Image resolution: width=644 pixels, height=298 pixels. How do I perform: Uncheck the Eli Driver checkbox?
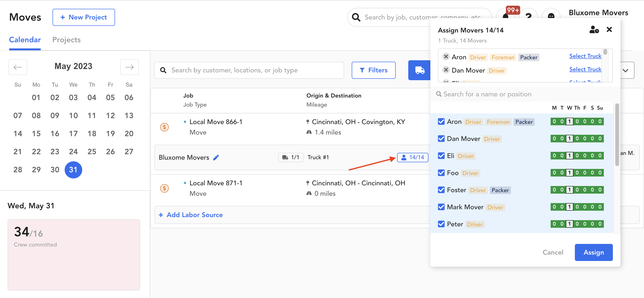[441, 156]
